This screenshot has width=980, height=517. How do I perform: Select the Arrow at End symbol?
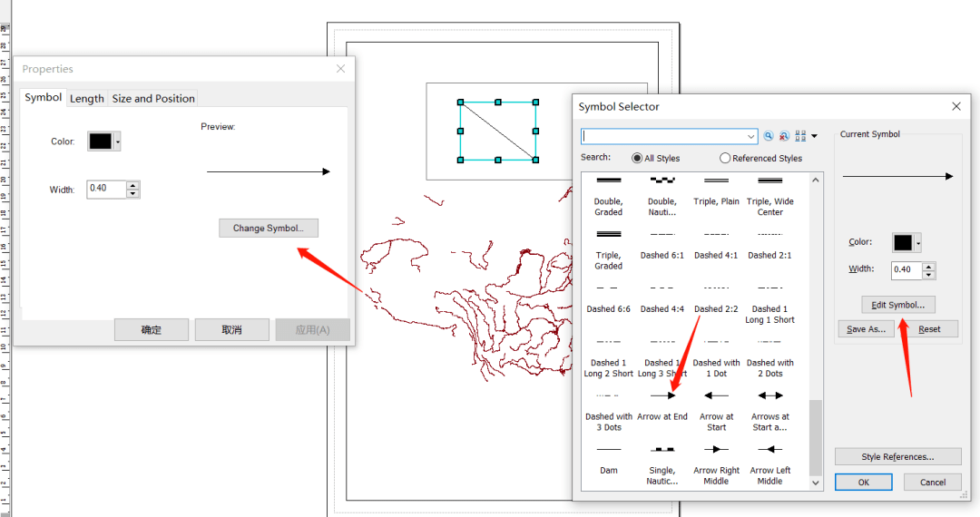661,405
